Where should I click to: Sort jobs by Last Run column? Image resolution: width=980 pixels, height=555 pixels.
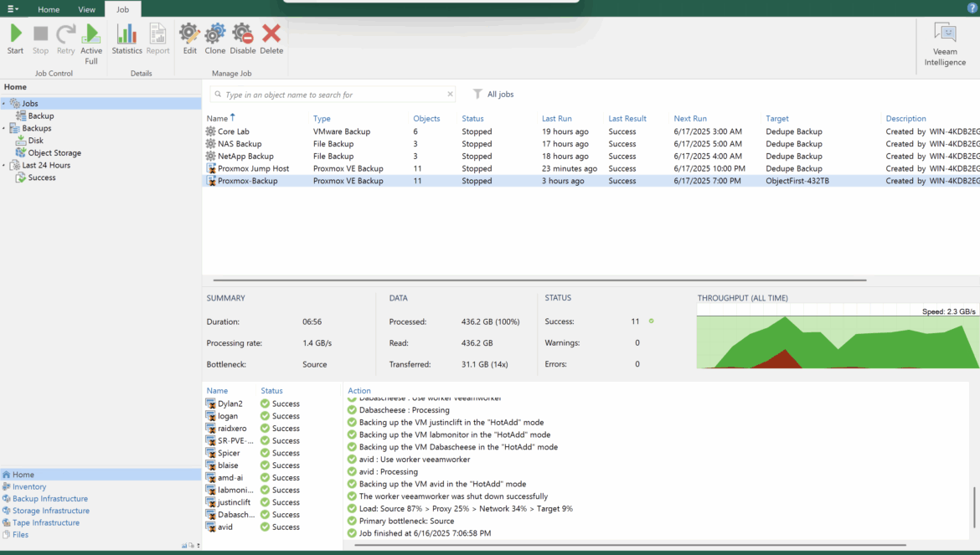557,119
